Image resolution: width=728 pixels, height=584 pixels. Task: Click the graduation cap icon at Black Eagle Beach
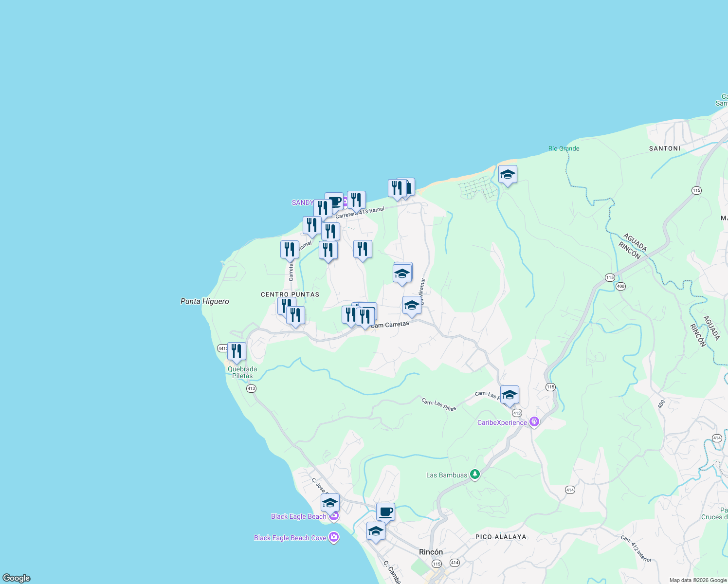pos(330,503)
